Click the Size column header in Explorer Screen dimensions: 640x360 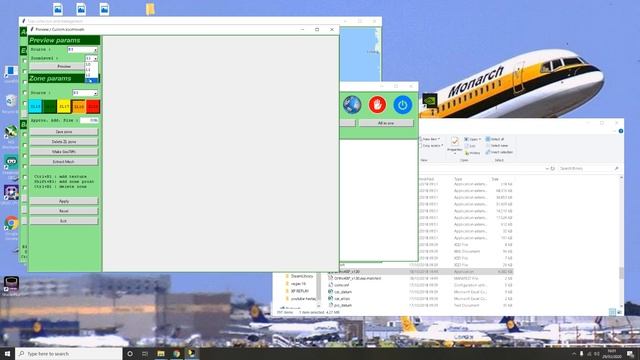pyautogui.click(x=495, y=179)
